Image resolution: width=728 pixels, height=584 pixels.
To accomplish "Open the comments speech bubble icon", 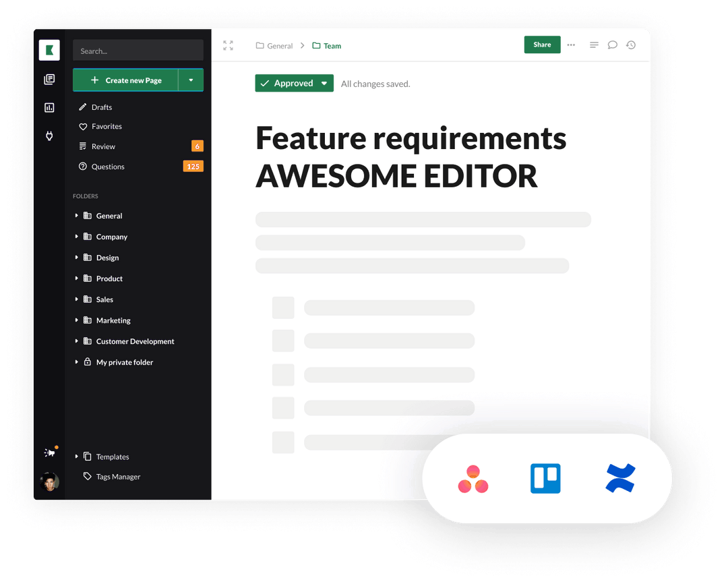I will coord(612,45).
